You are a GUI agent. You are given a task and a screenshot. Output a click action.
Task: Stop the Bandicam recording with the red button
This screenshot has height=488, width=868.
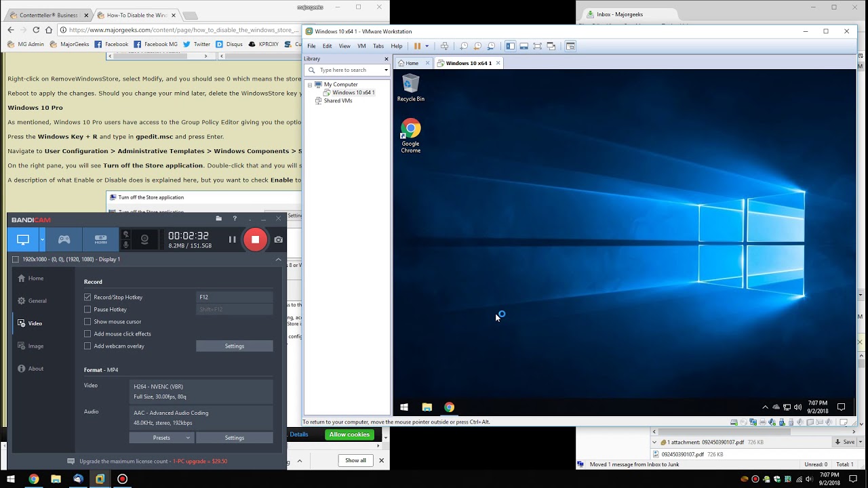[x=255, y=239]
